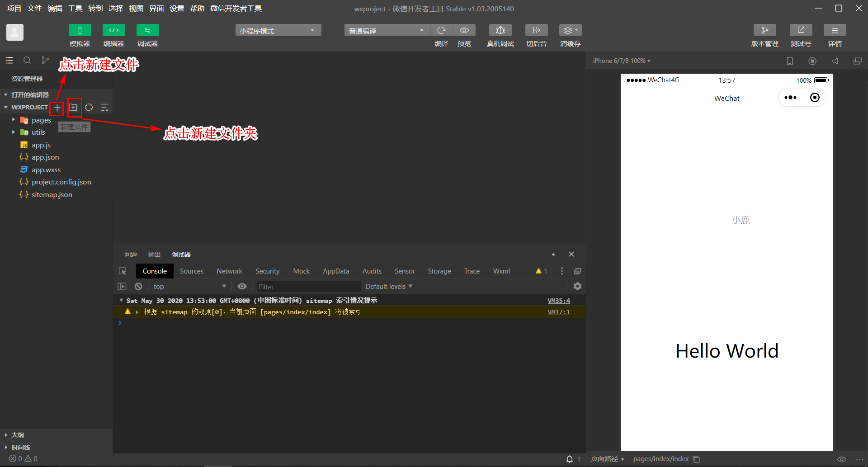
Task: Open app.wxss file
Action: pos(46,170)
